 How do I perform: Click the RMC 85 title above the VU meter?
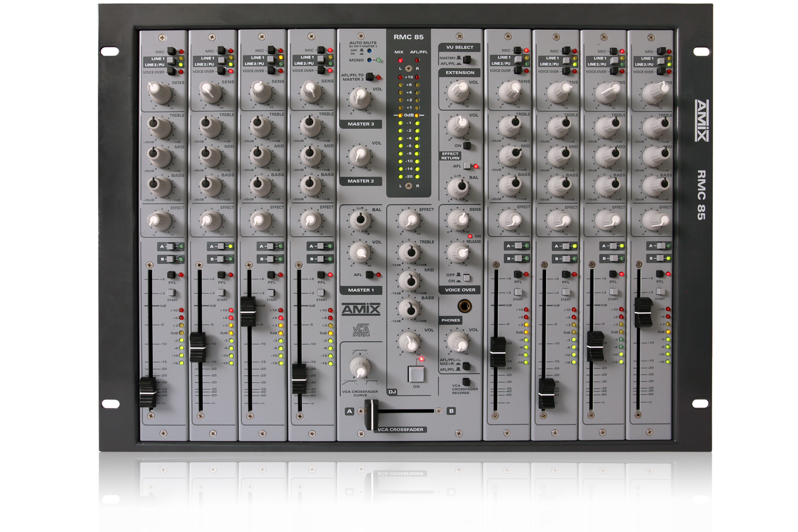click(x=409, y=37)
